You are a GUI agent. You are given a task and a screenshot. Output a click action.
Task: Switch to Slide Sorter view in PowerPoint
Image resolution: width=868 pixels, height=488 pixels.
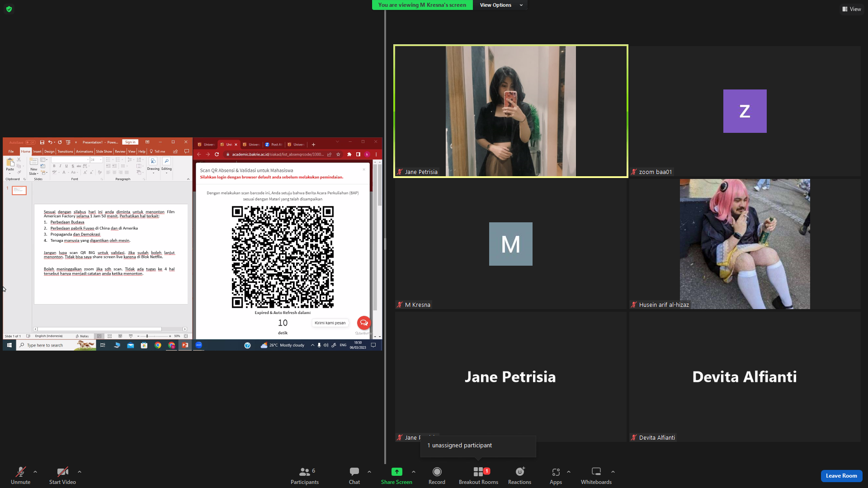coord(109,336)
